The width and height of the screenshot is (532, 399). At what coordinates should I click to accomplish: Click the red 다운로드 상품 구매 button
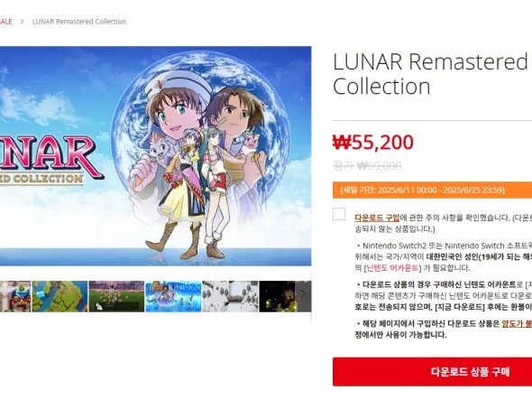point(432,372)
